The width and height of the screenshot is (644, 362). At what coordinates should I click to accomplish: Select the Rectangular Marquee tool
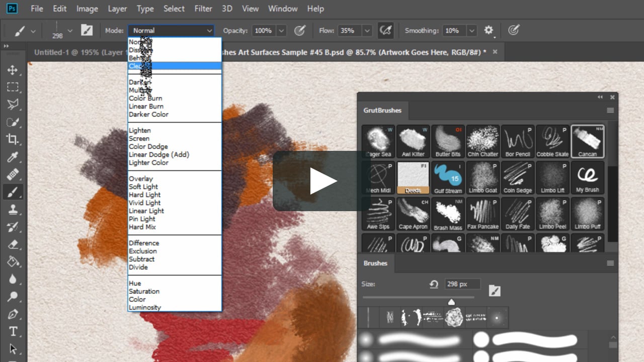point(13,87)
